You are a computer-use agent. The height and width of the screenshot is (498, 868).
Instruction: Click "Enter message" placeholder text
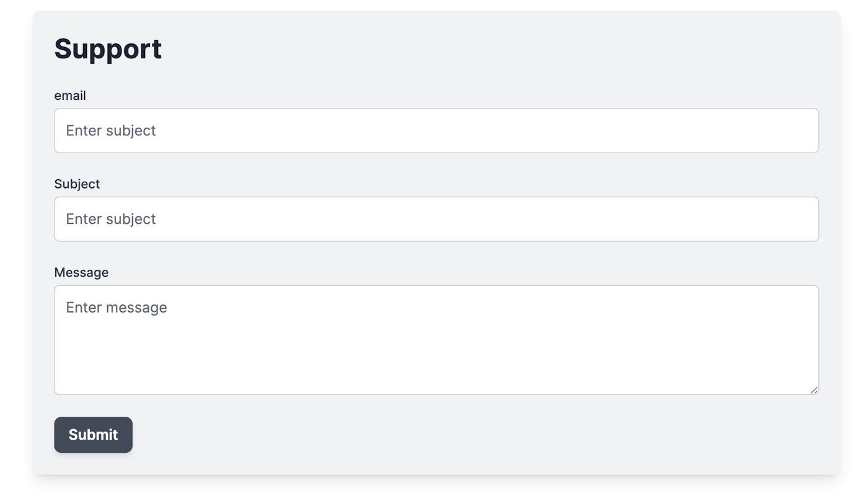click(x=117, y=308)
